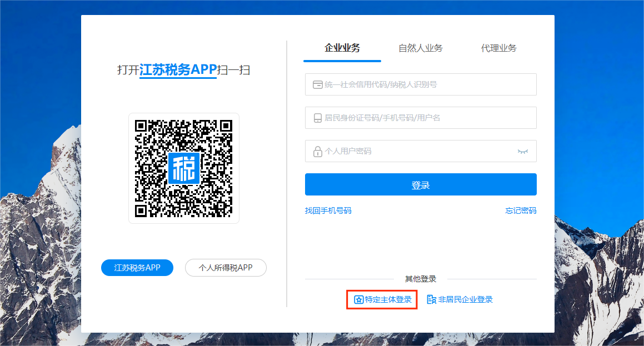Click into the 居民身份证号码/手机号码/用户名 field
This screenshot has width=644, height=346.
[428, 118]
